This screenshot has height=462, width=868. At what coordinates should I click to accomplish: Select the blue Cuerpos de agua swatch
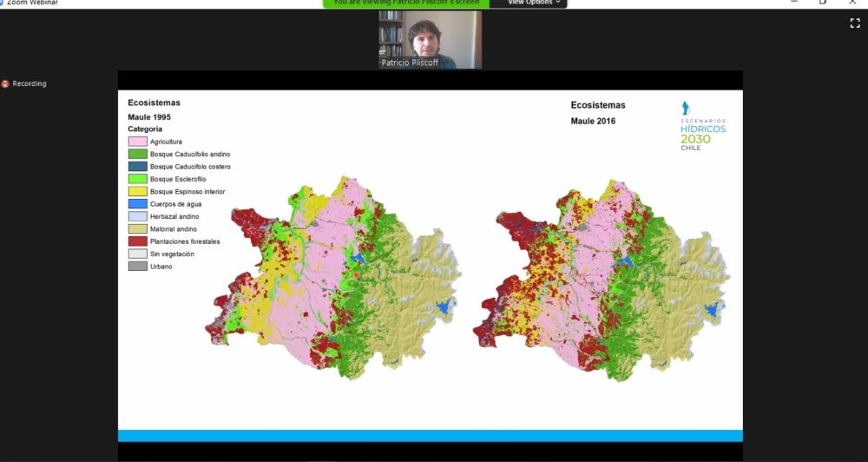(x=137, y=203)
